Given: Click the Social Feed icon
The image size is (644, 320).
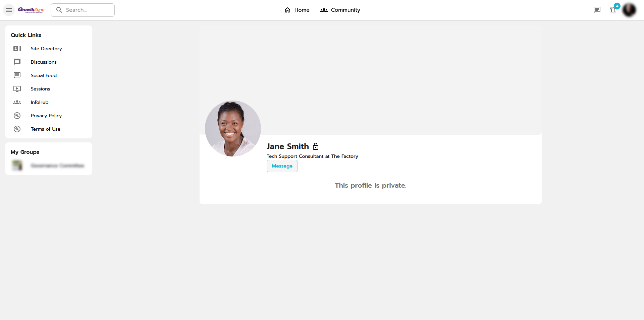Looking at the screenshot, I should pyautogui.click(x=17, y=75).
